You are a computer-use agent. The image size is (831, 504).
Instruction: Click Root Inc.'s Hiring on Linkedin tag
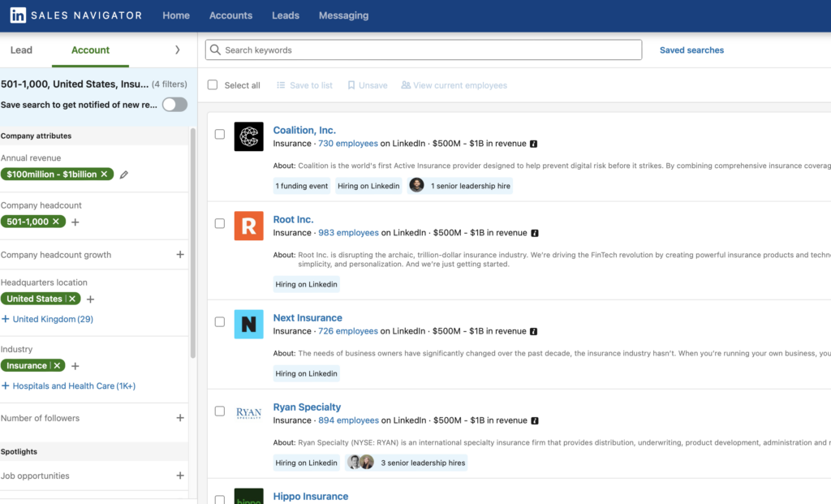pos(306,284)
